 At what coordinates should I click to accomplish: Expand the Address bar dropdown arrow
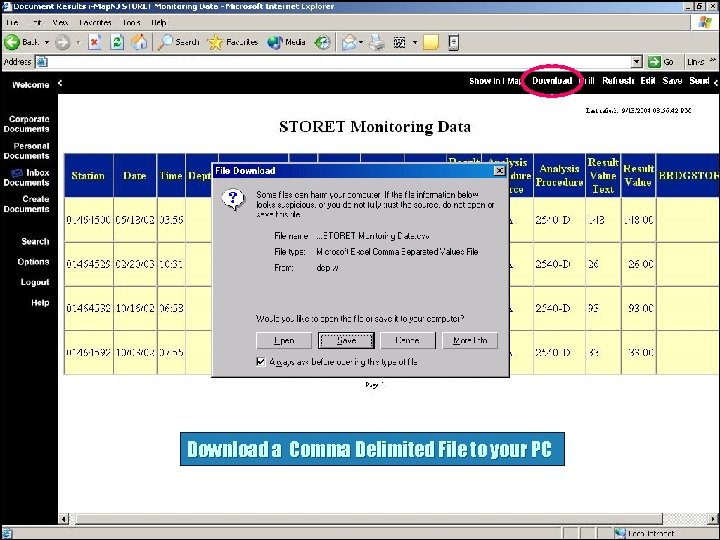(636, 62)
